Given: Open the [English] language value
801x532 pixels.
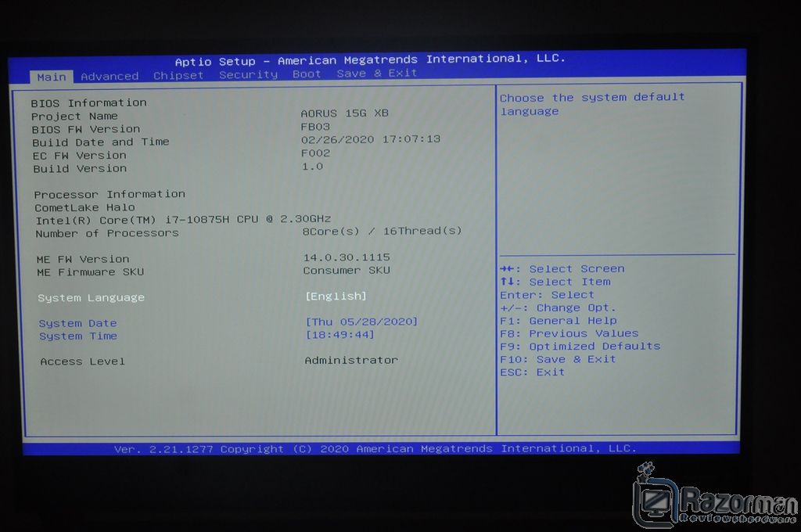Looking at the screenshot, I should pos(336,296).
